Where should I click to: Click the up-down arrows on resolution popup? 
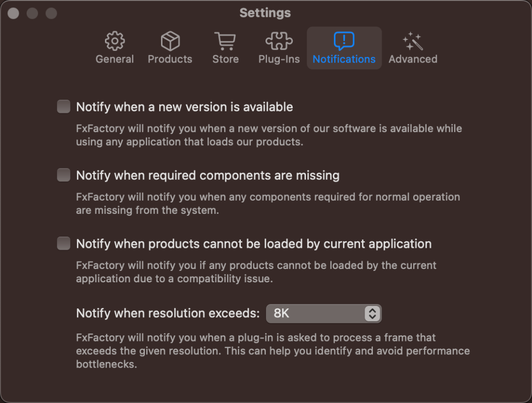[x=372, y=313]
